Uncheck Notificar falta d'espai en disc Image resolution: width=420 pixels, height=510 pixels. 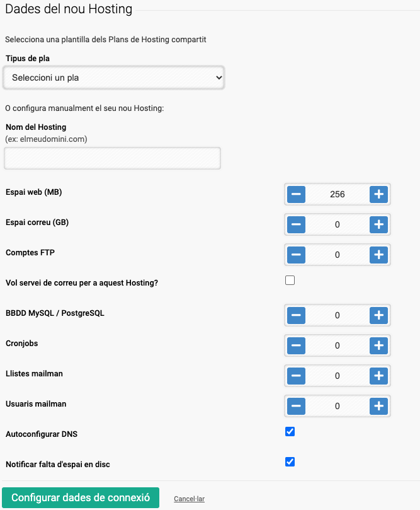[x=290, y=462]
